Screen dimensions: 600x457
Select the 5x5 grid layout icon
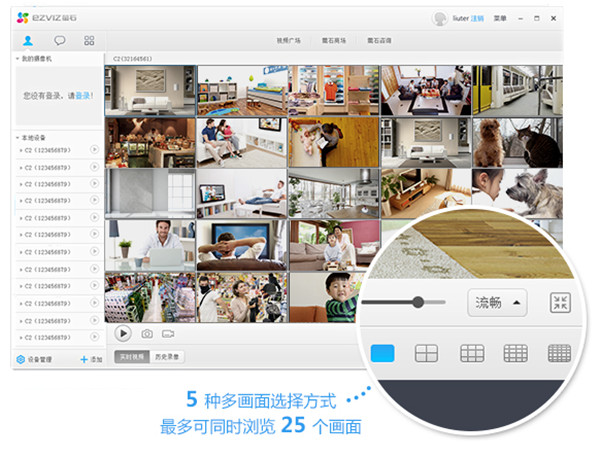pos(560,353)
